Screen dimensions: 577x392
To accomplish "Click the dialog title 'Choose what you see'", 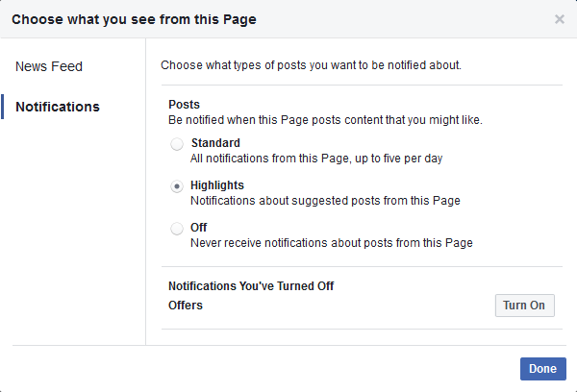I will (134, 18).
